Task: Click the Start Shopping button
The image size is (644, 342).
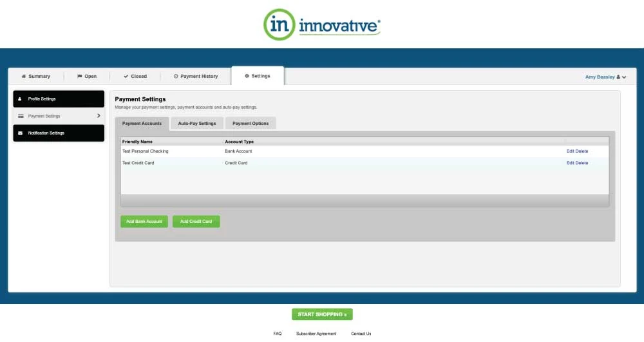Action: (322, 314)
